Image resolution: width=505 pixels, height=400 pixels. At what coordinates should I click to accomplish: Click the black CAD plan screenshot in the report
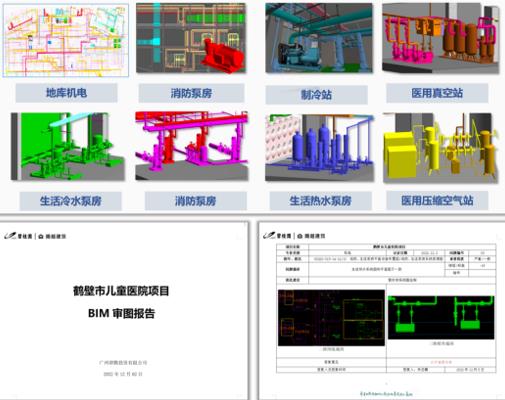(331, 318)
